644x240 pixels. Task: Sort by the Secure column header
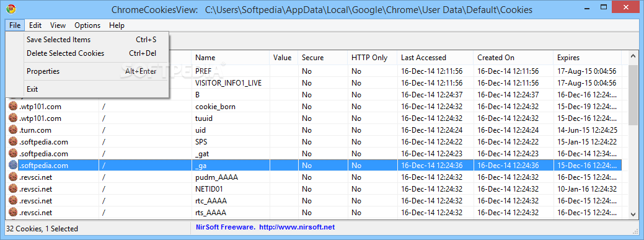(x=322, y=58)
